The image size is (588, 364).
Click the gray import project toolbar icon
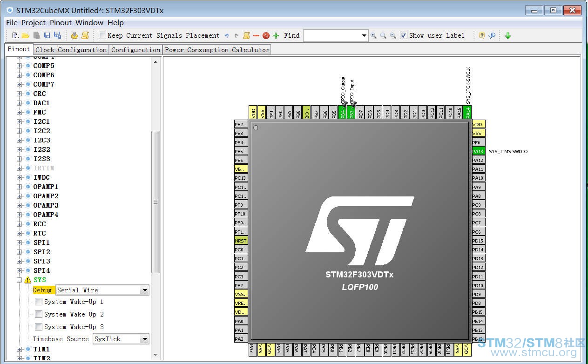click(36, 35)
